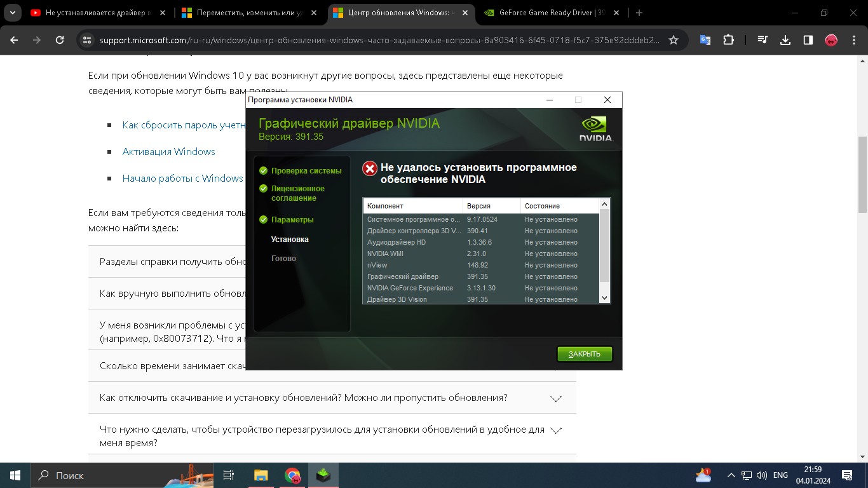This screenshot has height=488, width=868.
Task: Open the Chrome three-dot menu
Action: point(854,40)
